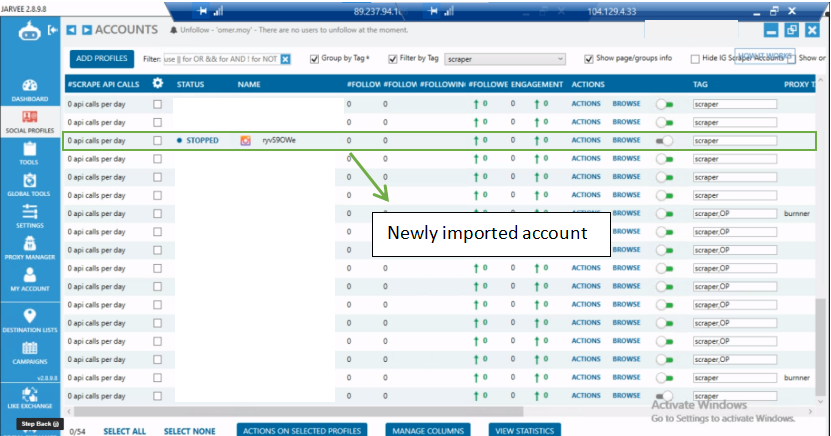Image resolution: width=831 pixels, height=436 pixels.
Task: Open Campaigns in the sidebar
Action: click(x=30, y=353)
